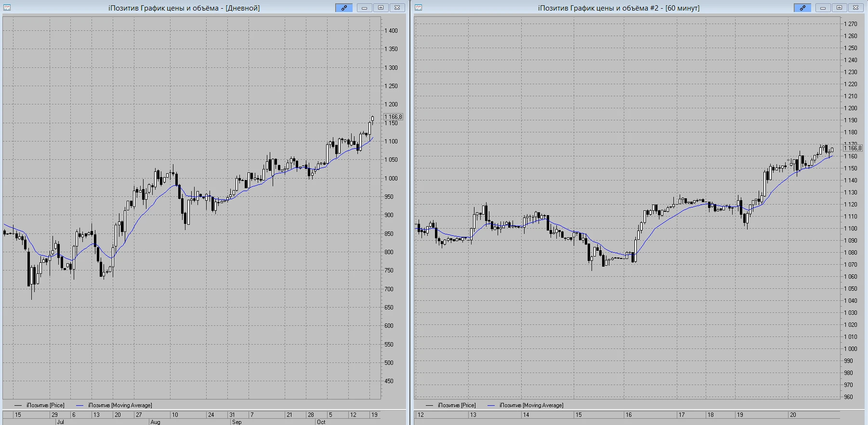Click the 1 270 price axis label
The width and height of the screenshot is (868, 425).
click(x=851, y=24)
